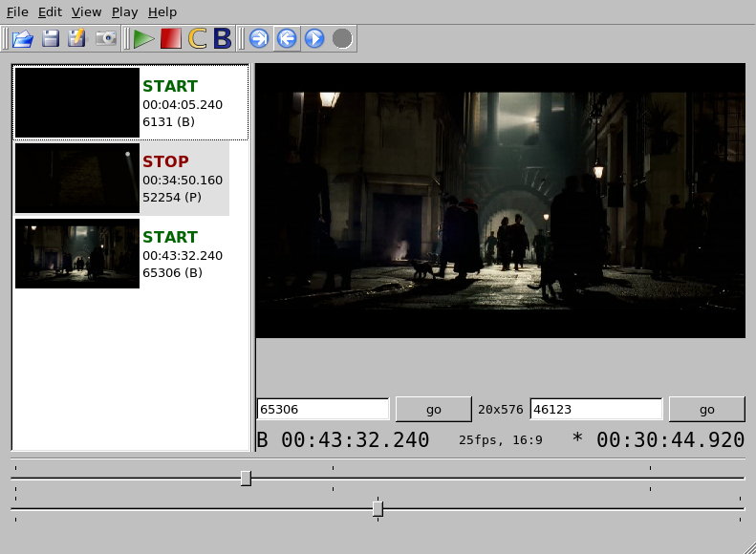
Task: Click go button next to 46123 field
Action: [x=707, y=410]
